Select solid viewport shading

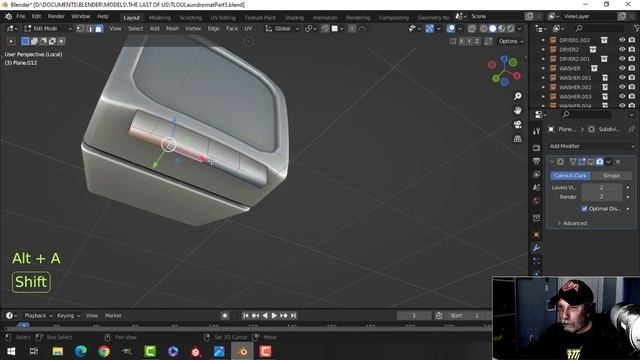pos(493,29)
